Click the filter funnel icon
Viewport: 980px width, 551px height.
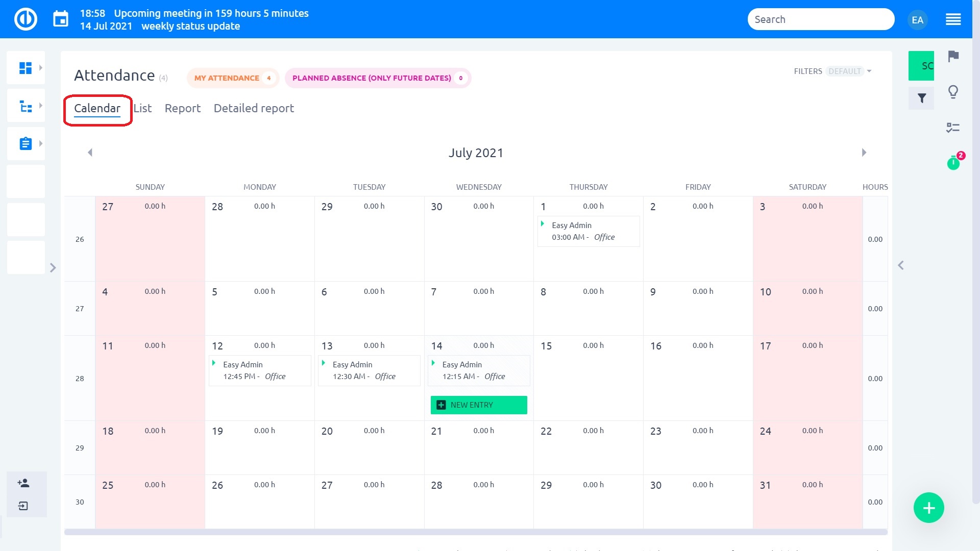coord(921,98)
